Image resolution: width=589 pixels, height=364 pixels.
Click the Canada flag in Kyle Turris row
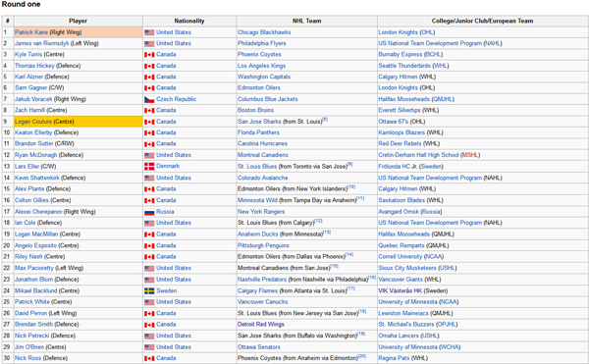[149, 55]
